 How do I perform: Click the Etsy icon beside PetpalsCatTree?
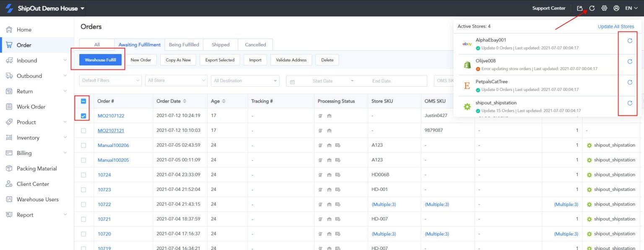tap(467, 85)
